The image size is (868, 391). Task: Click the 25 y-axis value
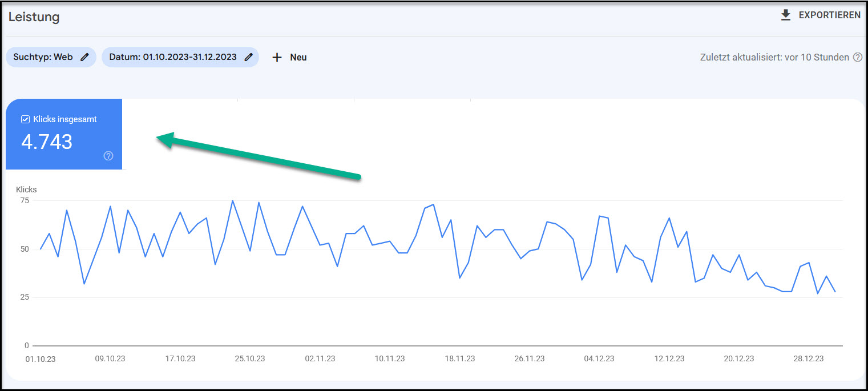point(24,297)
